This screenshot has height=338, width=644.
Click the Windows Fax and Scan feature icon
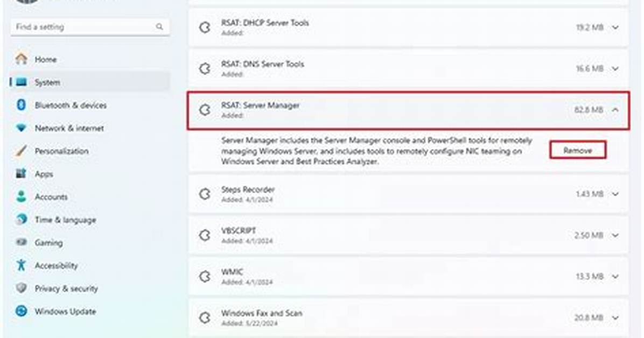[x=205, y=318]
